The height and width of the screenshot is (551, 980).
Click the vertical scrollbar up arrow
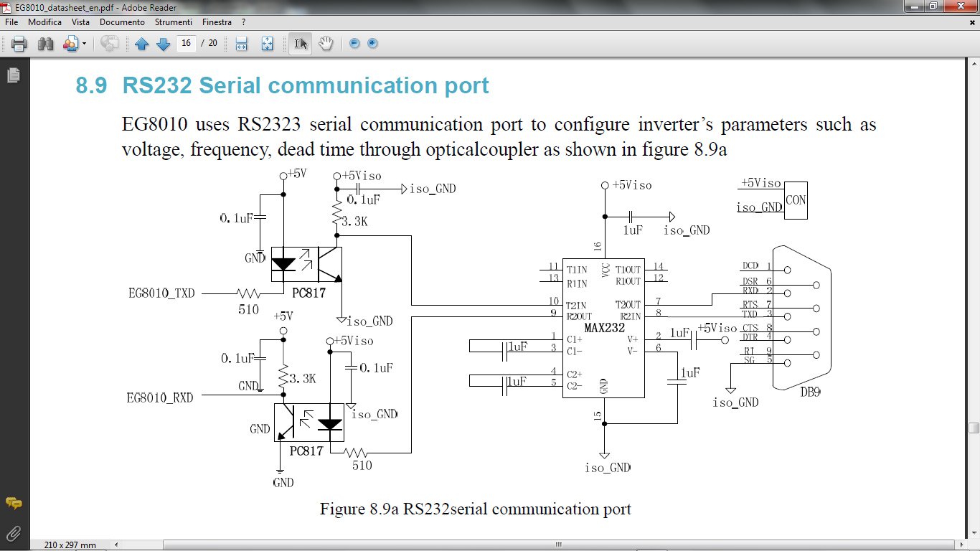point(974,63)
